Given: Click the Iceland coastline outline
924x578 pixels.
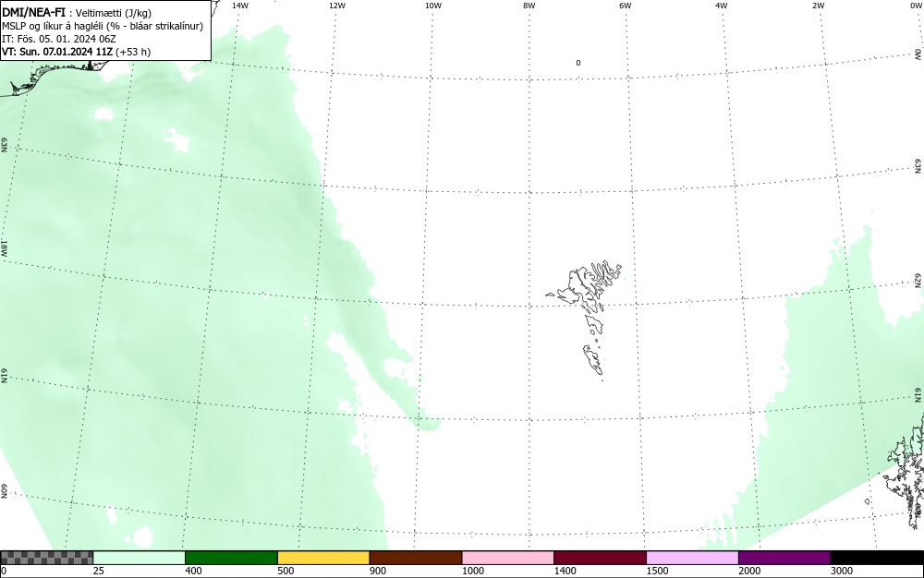Looking at the screenshot, I should [56, 77].
